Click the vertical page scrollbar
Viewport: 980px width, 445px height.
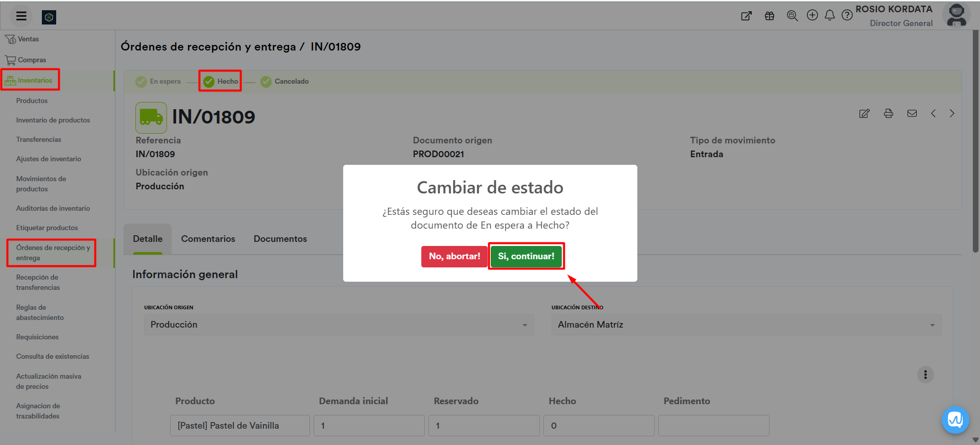pyautogui.click(x=975, y=143)
